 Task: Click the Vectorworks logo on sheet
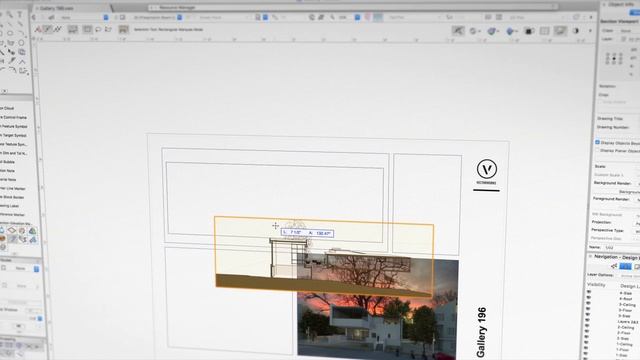[487, 169]
